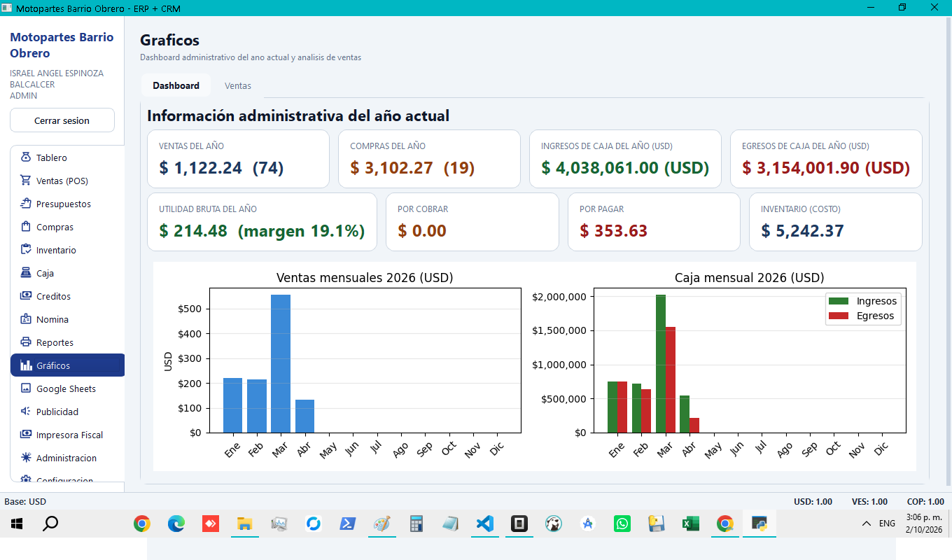Show hidden system tray icons
The width and height of the screenshot is (952, 560).
click(867, 524)
